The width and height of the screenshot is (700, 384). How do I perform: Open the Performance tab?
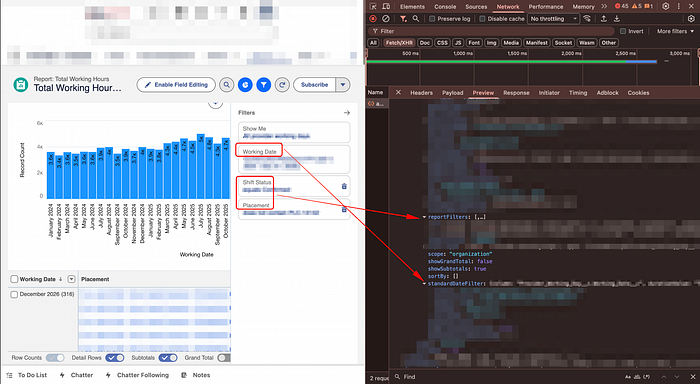pyautogui.click(x=546, y=7)
